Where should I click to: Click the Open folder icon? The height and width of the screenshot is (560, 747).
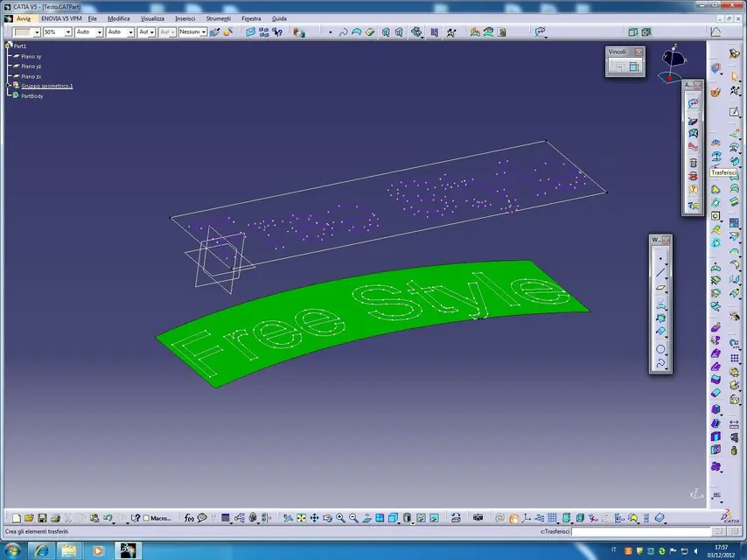tap(29, 518)
